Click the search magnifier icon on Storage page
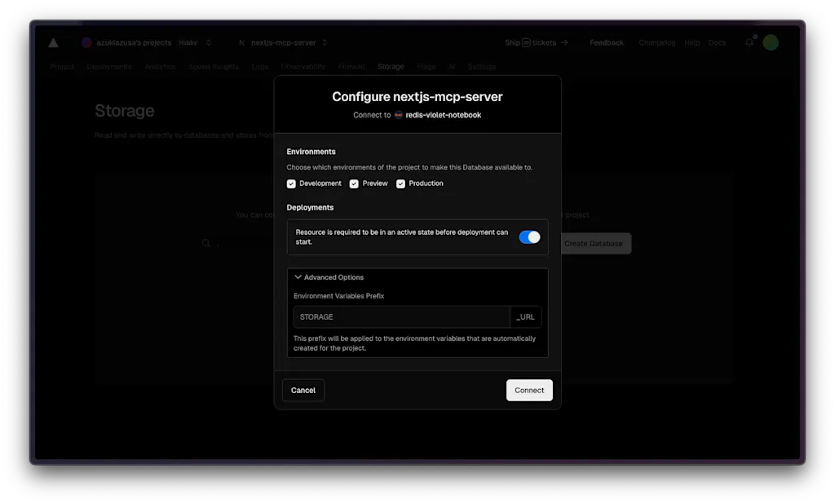This screenshot has height=504, width=835. pos(206,244)
